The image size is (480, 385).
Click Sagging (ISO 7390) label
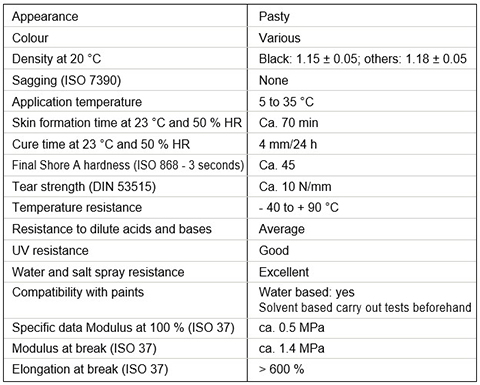click(x=66, y=80)
